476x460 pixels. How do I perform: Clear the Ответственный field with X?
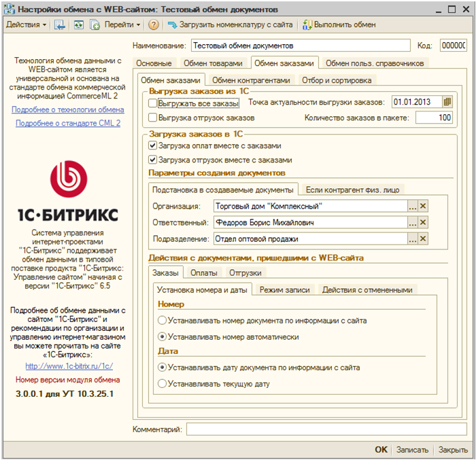(x=422, y=222)
